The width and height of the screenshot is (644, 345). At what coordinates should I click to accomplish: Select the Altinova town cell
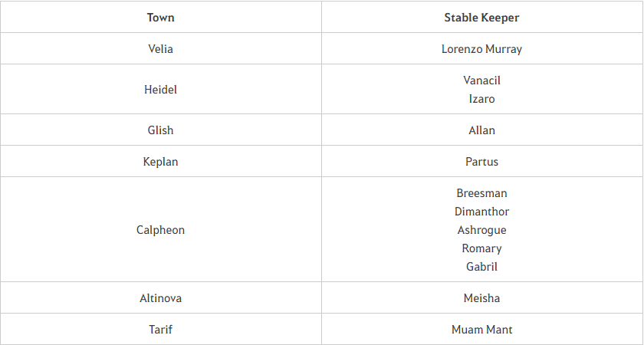coord(160,297)
